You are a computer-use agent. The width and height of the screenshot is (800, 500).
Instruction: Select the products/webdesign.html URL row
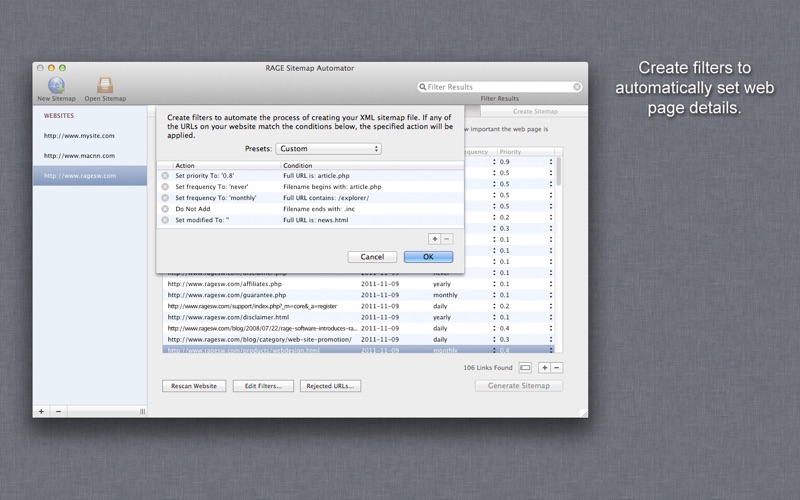click(358, 349)
